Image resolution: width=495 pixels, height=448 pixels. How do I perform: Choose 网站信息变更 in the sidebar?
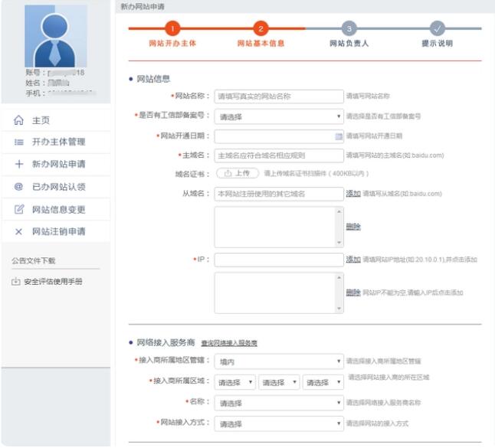point(56,209)
